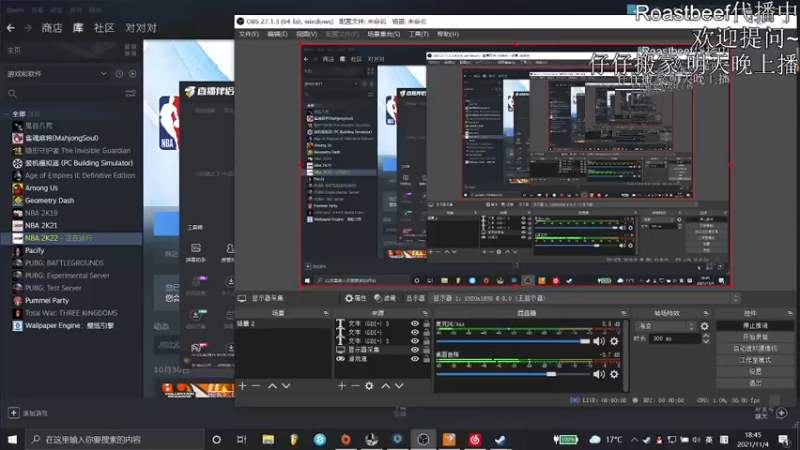Open 麦克风/Aux audio settings gear
Viewport: 800px width, 450px height.
click(x=614, y=341)
